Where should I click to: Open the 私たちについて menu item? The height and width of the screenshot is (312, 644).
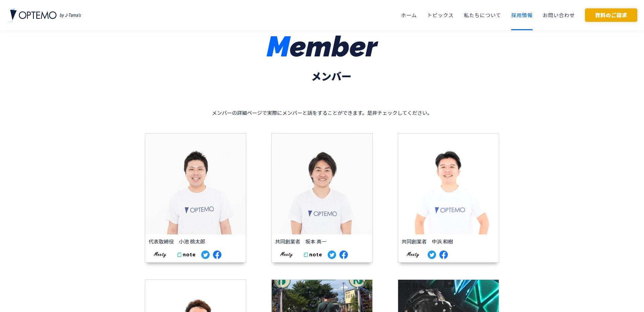pos(482,15)
